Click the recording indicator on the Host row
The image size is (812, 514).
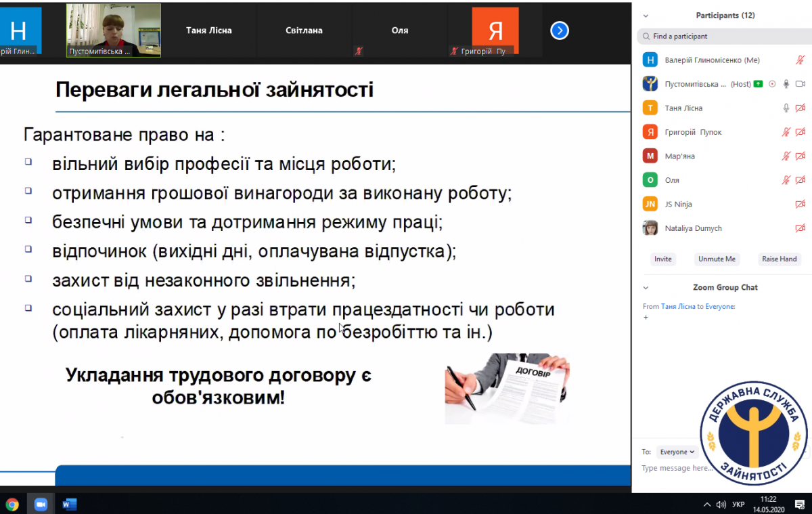point(772,84)
